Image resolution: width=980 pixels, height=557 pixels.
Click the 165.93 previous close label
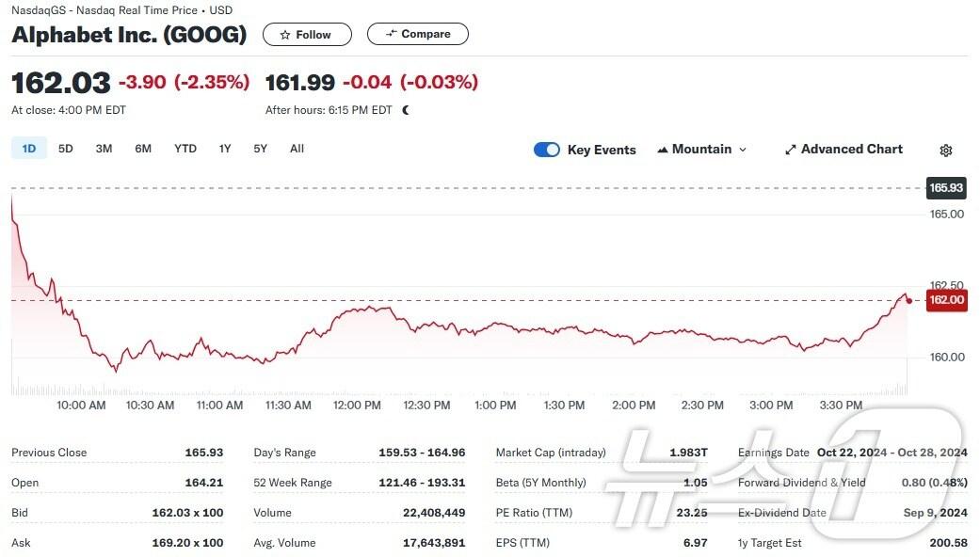pos(946,188)
